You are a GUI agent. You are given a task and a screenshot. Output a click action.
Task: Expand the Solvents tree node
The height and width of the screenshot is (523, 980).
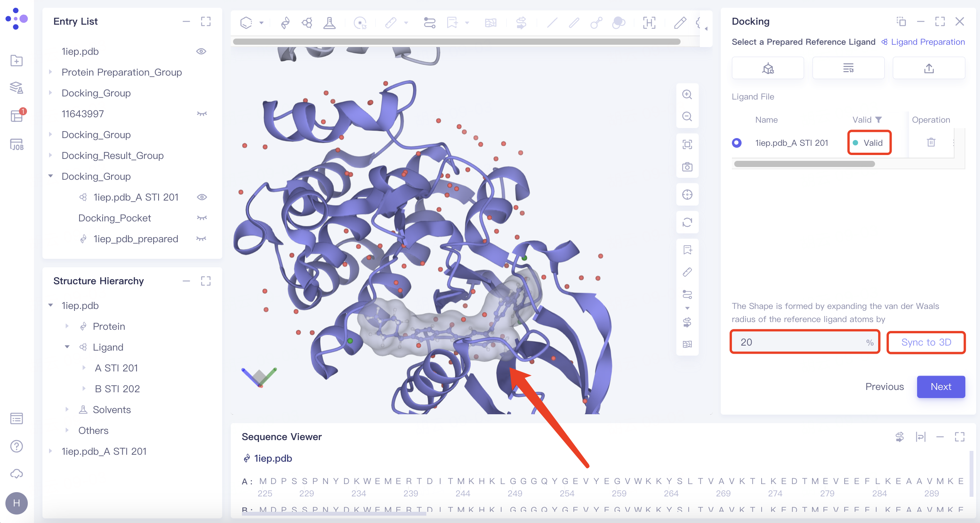coord(67,409)
